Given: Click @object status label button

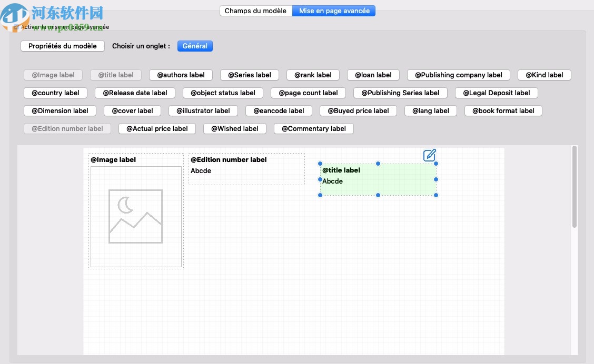Looking at the screenshot, I should pos(223,93).
